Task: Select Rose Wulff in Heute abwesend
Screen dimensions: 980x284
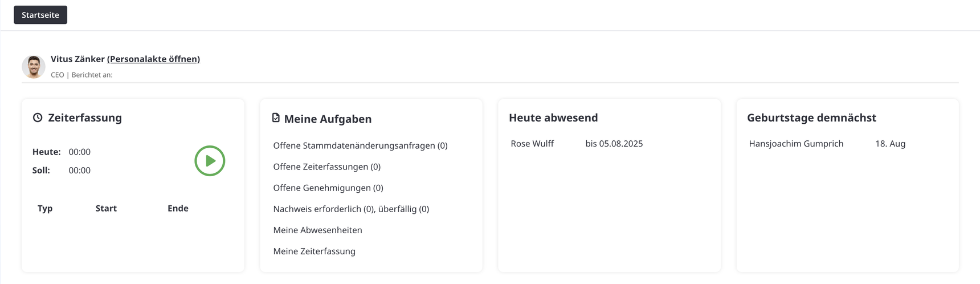Action: [532, 144]
